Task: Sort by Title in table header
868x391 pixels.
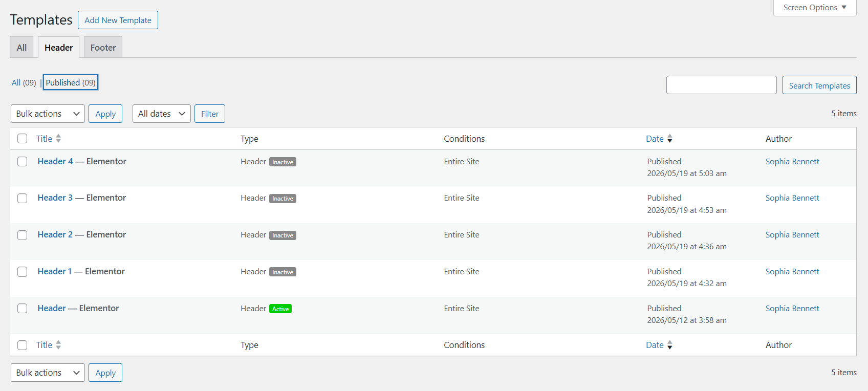Action: point(49,139)
